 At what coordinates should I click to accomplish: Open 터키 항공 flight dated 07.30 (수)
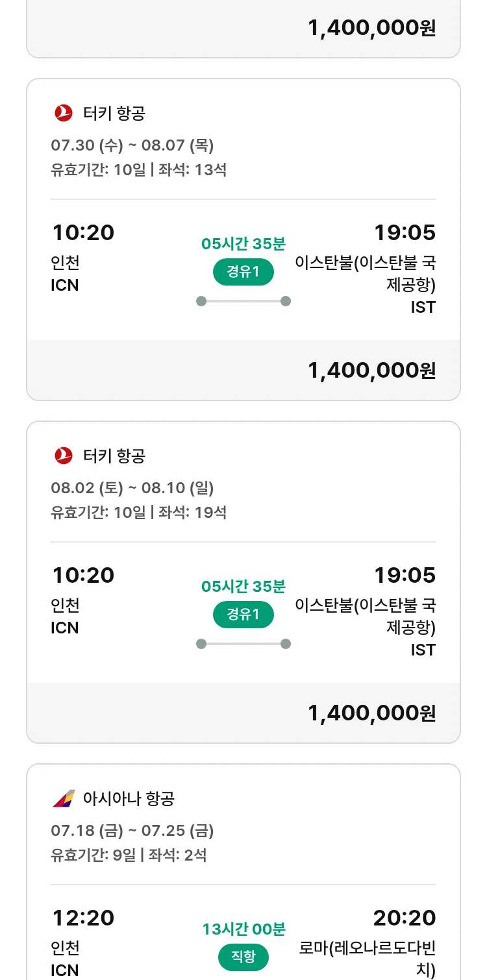click(x=243, y=239)
